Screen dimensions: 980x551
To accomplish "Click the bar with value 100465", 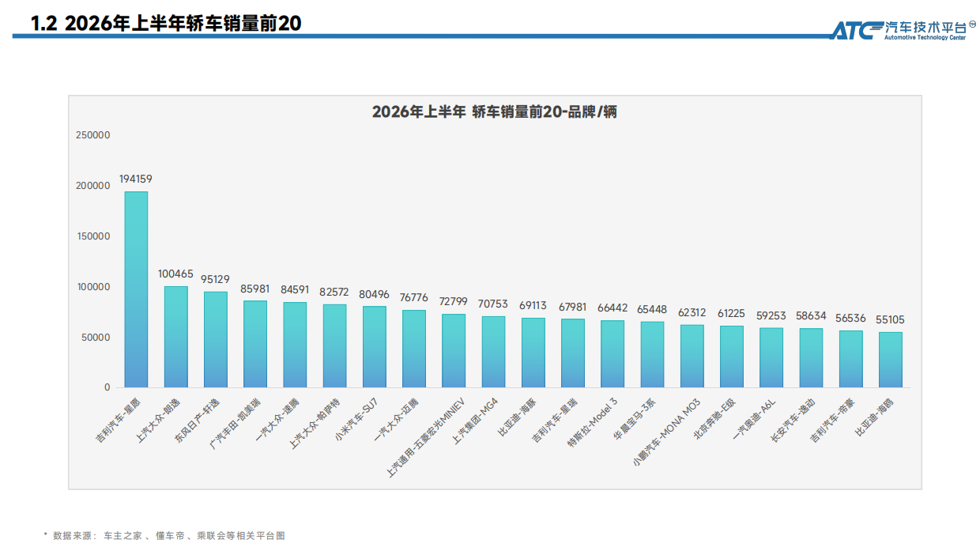I will tap(175, 337).
